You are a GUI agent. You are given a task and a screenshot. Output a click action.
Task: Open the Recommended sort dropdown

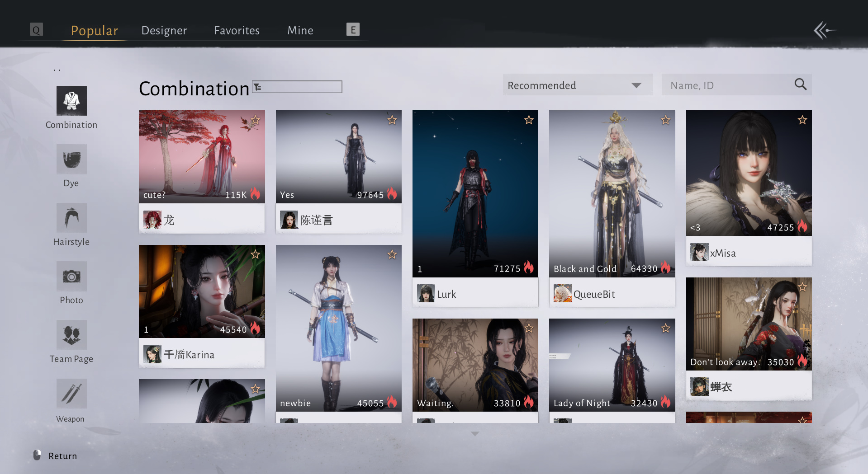click(578, 85)
